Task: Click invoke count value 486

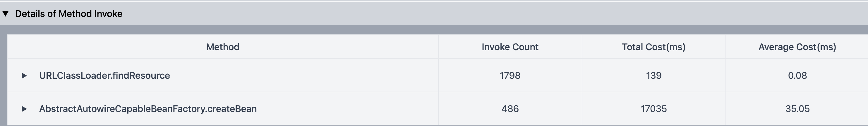Action: 510,109
